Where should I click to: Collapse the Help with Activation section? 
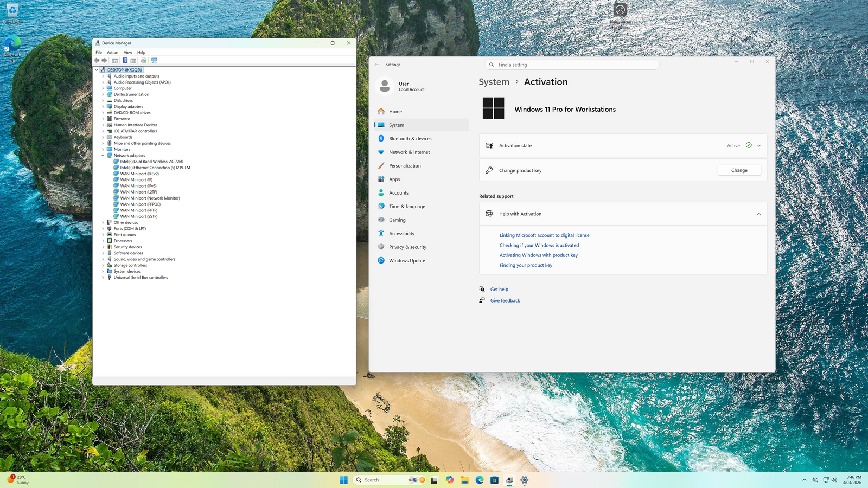pos(758,214)
